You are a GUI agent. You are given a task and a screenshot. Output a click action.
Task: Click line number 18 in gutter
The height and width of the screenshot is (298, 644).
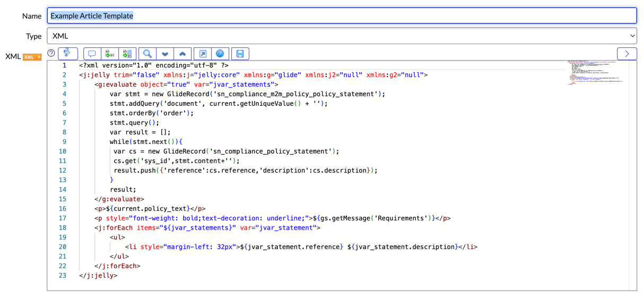coord(63,228)
